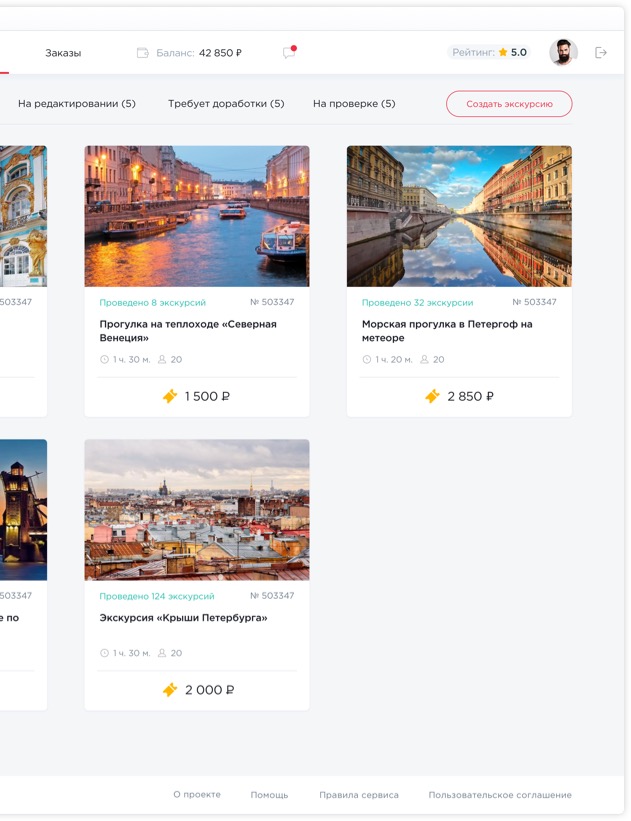Image resolution: width=631 pixels, height=821 pixels.
Task: Show the На проверке (5) tab
Action: [x=354, y=104]
